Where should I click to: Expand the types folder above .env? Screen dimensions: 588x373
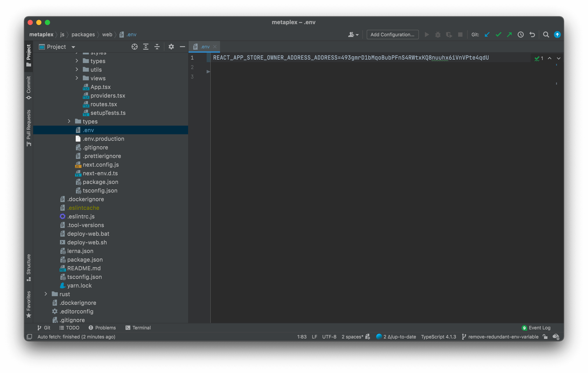pyautogui.click(x=69, y=121)
